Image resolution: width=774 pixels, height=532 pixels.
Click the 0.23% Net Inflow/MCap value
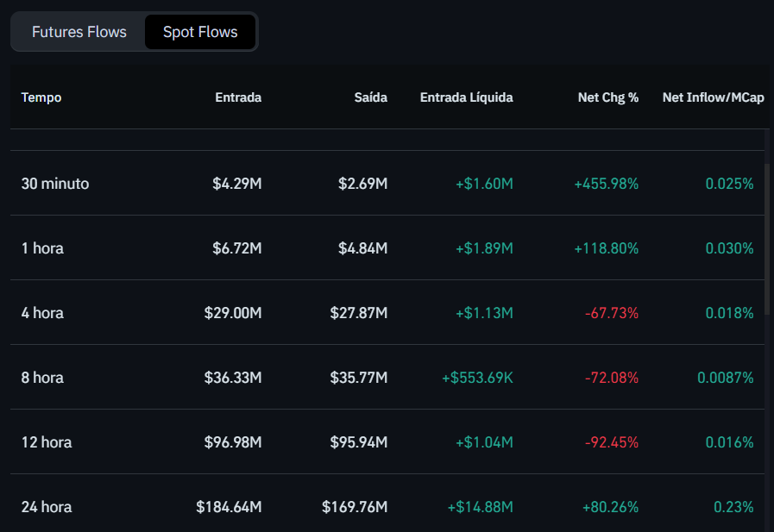point(735,507)
